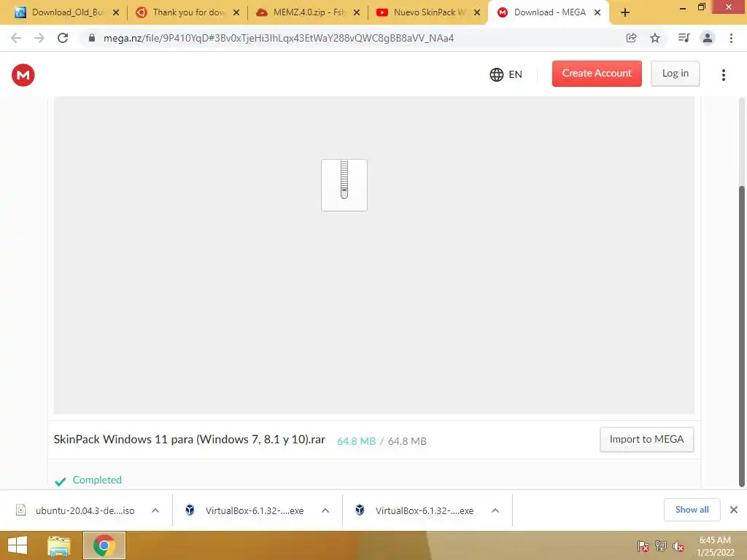Image resolution: width=747 pixels, height=560 pixels.
Task: Click the archive file zipper thumbnail
Action: pos(344,184)
